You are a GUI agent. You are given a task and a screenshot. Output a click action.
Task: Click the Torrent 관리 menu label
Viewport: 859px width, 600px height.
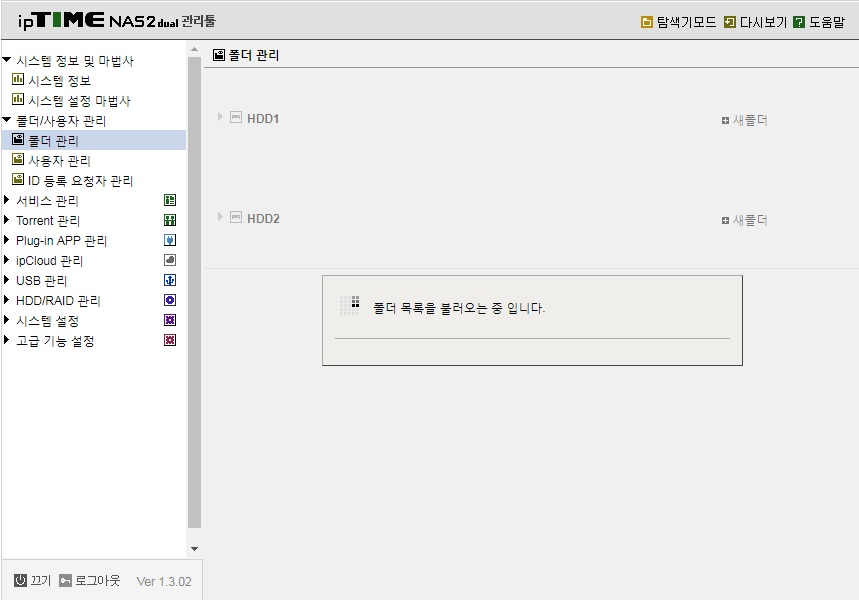[48, 221]
